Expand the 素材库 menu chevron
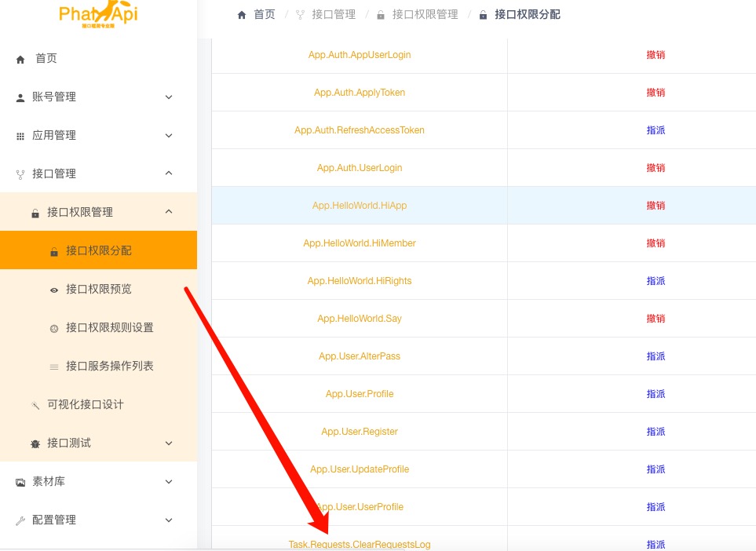Image resolution: width=756 pixels, height=551 pixels. click(169, 482)
